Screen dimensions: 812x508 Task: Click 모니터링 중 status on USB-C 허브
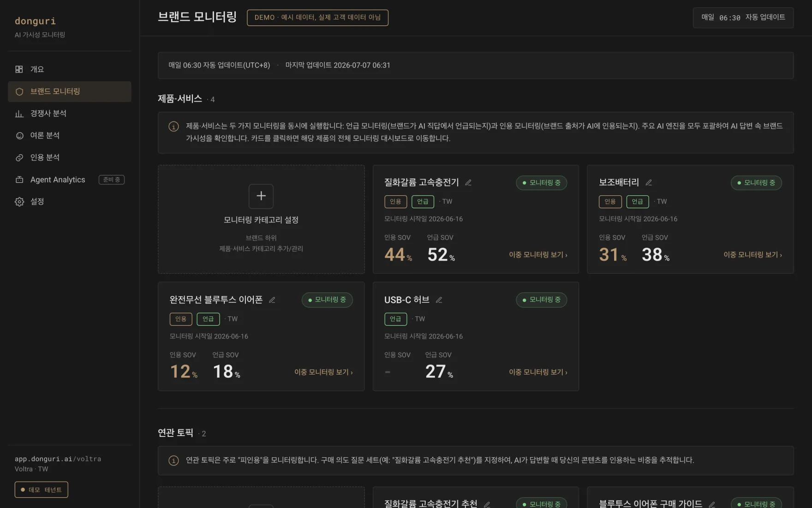pyautogui.click(x=541, y=300)
